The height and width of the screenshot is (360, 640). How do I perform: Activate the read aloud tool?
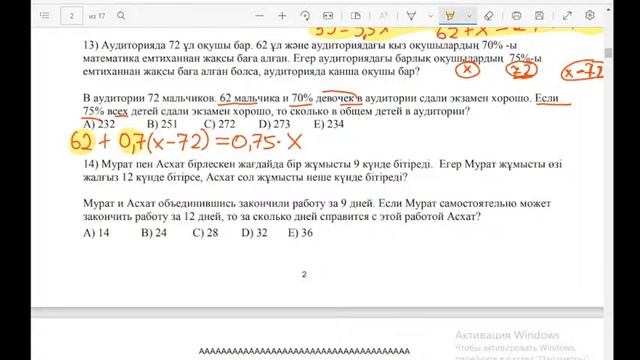pyautogui.click(x=383, y=16)
